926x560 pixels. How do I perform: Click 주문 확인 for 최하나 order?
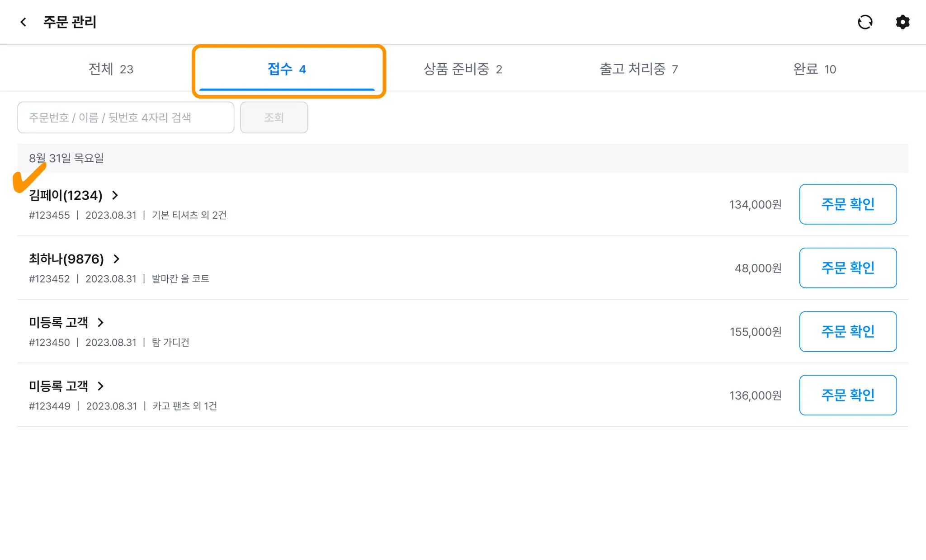pos(848,268)
